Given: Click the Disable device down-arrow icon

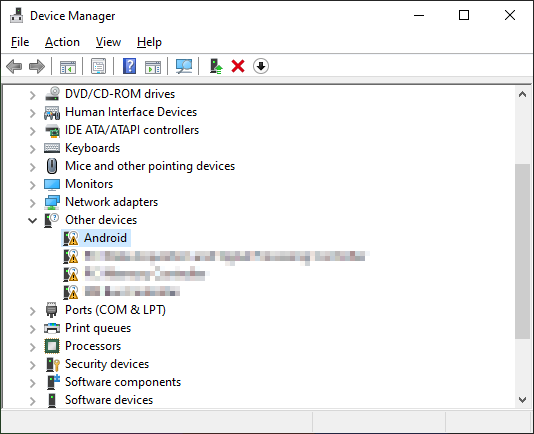Looking at the screenshot, I should 261,66.
